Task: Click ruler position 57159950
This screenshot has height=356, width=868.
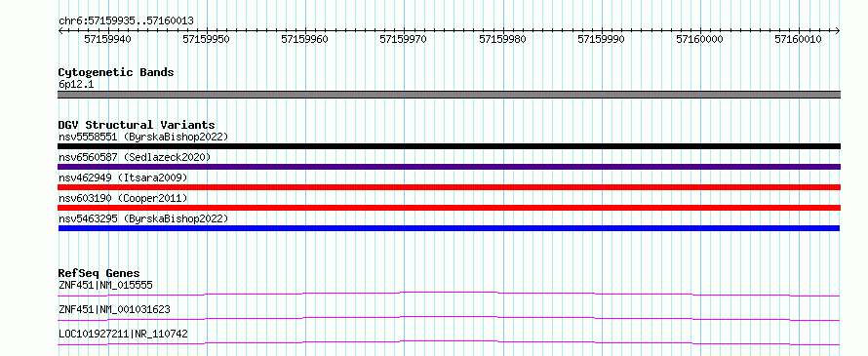Action: click(207, 39)
